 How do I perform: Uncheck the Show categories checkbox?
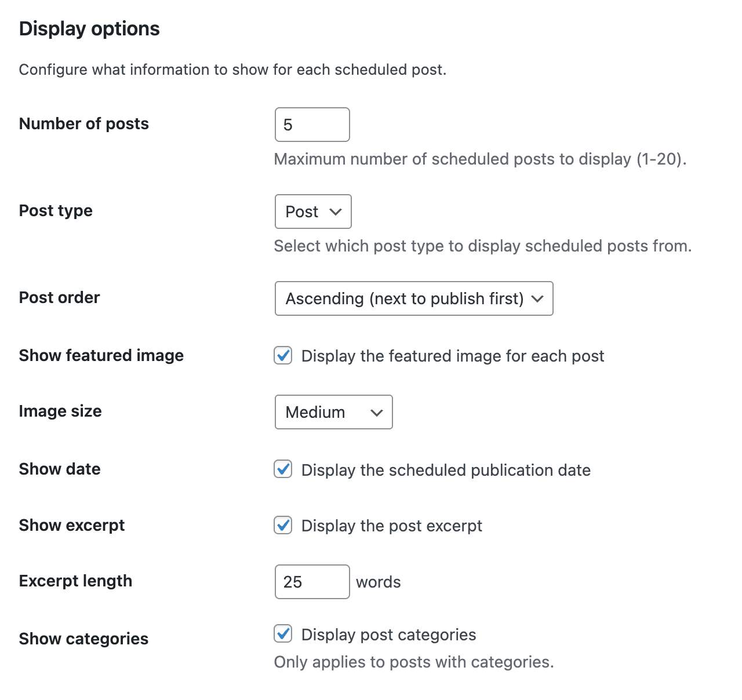coord(283,634)
